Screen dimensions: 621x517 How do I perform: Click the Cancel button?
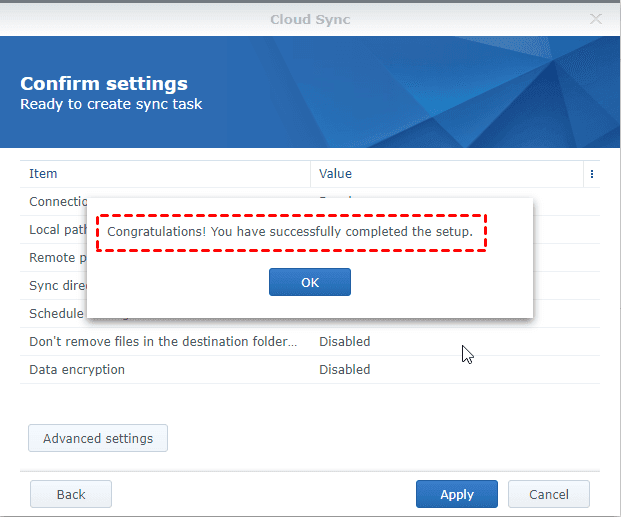click(548, 494)
